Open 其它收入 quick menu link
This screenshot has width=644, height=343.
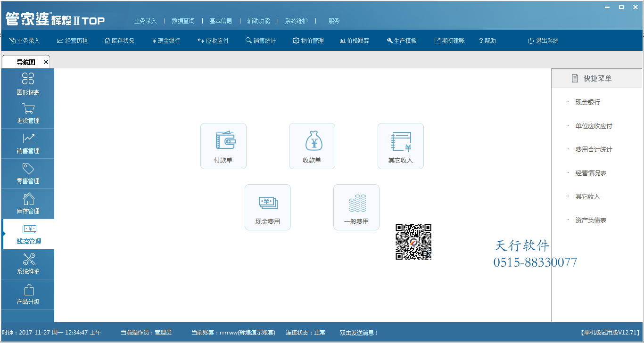587,196
